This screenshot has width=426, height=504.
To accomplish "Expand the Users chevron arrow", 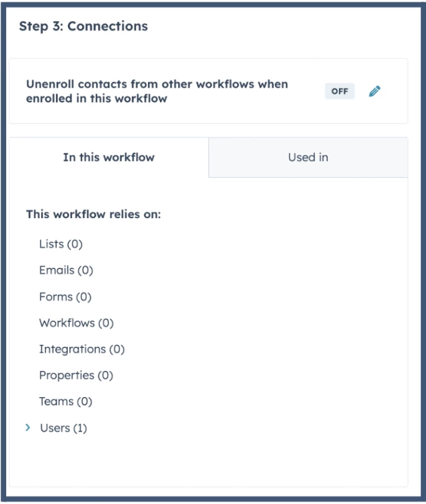I will (x=27, y=428).
